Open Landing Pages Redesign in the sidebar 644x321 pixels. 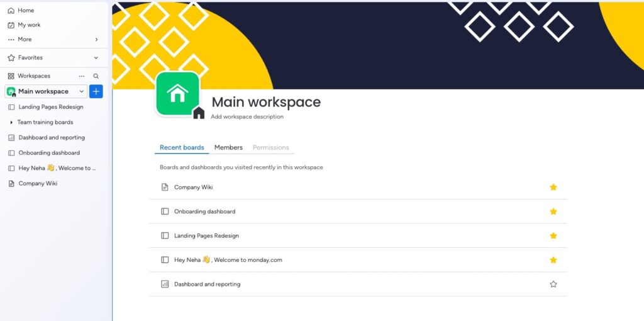(51, 107)
